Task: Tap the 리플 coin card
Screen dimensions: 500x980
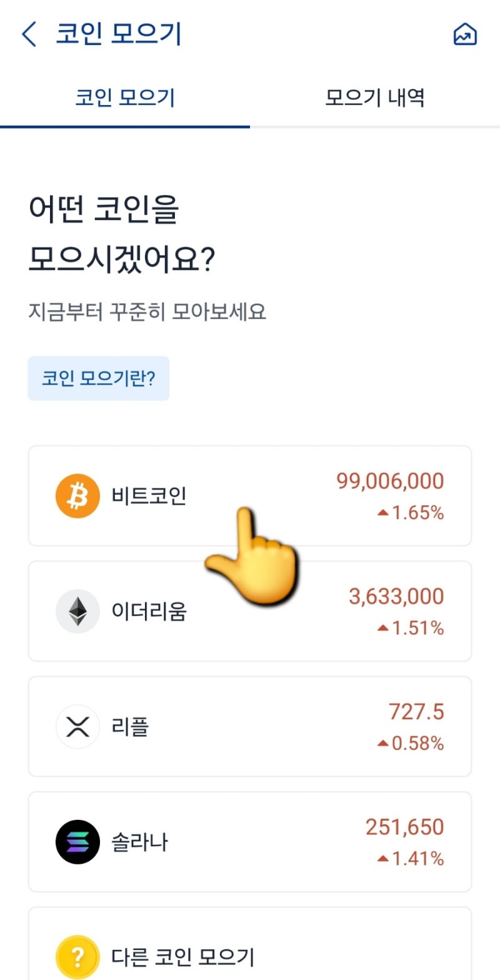Action: click(x=250, y=726)
